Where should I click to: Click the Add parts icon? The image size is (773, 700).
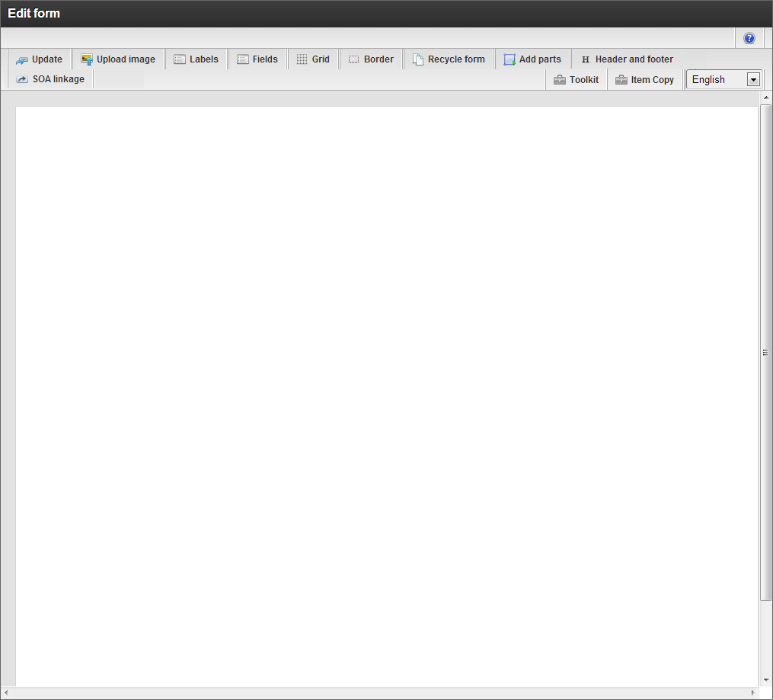tap(509, 59)
